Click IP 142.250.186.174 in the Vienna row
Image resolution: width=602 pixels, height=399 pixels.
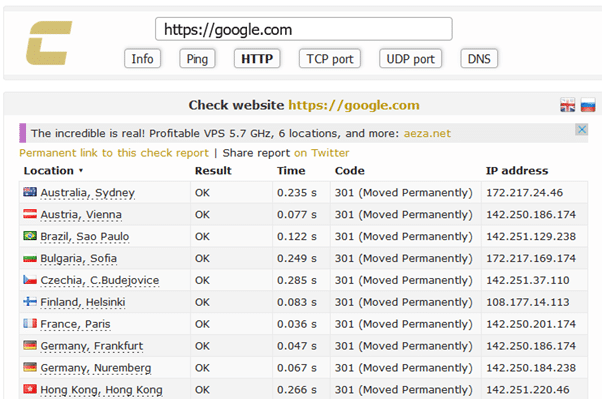(531, 214)
